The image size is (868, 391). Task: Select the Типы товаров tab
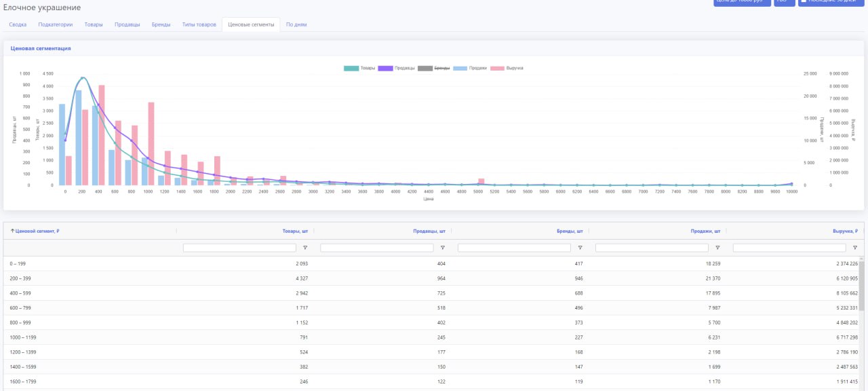click(199, 24)
